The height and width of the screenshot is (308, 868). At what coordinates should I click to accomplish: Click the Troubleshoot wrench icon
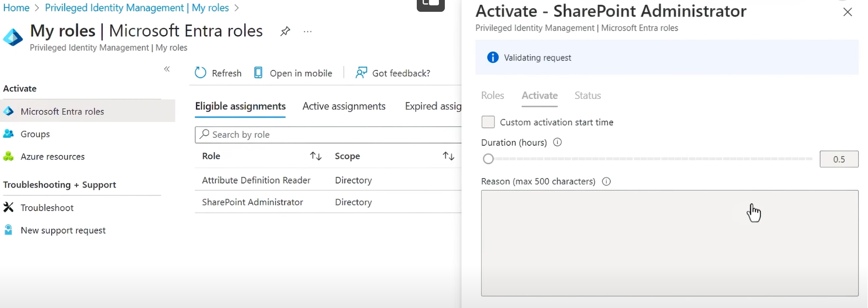tap(8, 208)
